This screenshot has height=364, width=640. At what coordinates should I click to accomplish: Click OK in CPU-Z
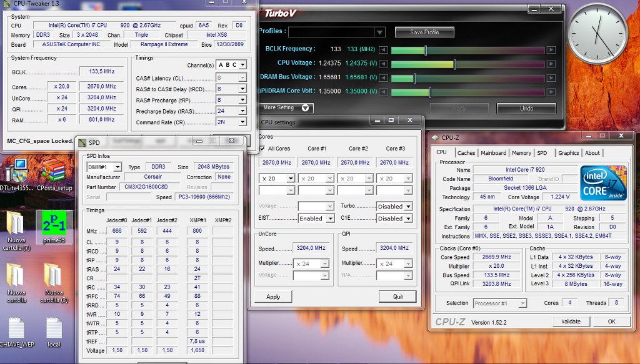click(x=611, y=321)
